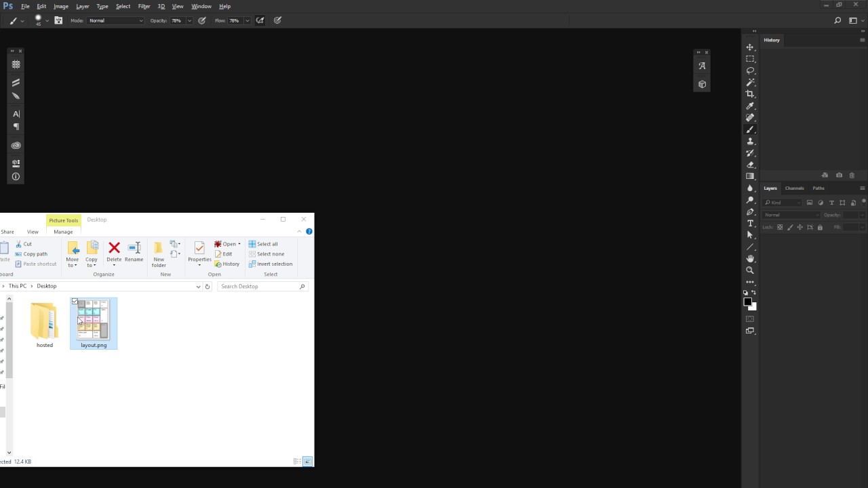This screenshot has height=488, width=868.
Task: Select the Brush tool in the toolbar
Action: tap(750, 129)
